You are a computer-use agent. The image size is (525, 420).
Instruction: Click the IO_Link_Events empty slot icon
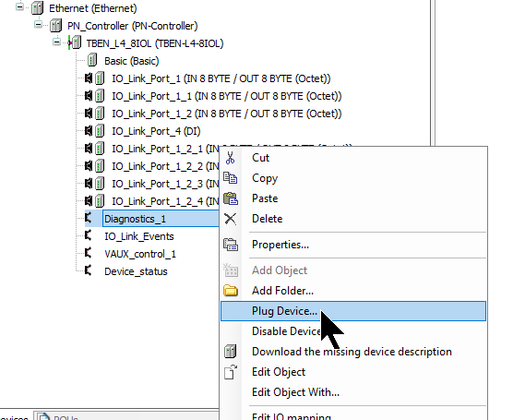tap(89, 235)
